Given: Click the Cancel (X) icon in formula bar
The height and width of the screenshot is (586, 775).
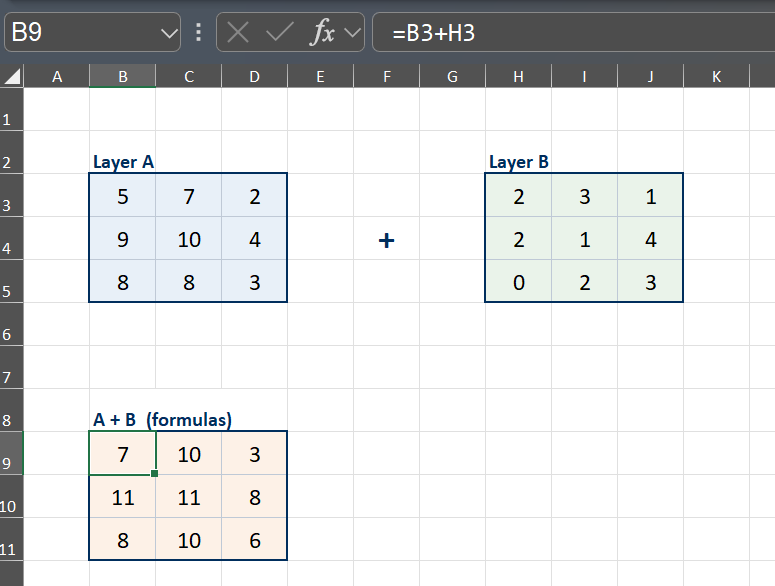Looking at the screenshot, I should 238,33.
